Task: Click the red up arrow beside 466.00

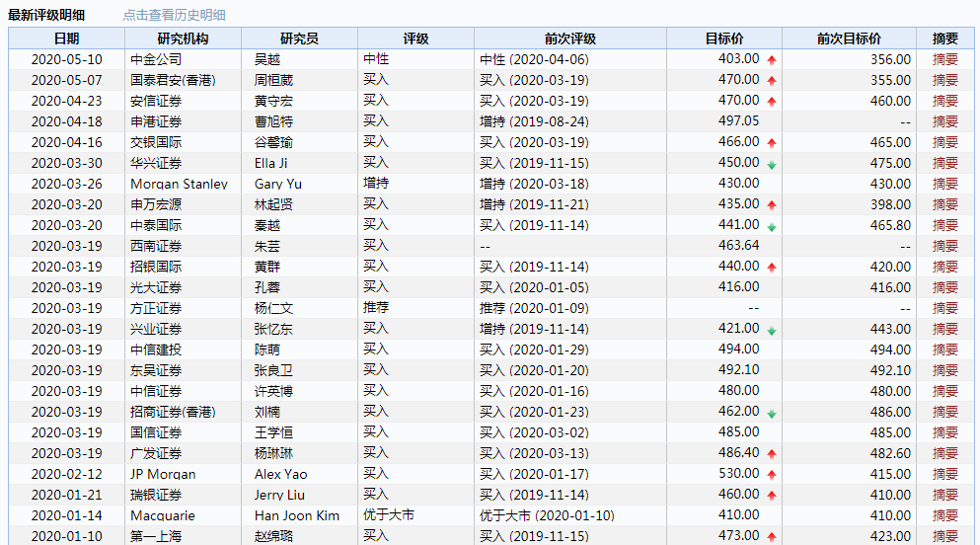Action: pyautogui.click(x=772, y=143)
